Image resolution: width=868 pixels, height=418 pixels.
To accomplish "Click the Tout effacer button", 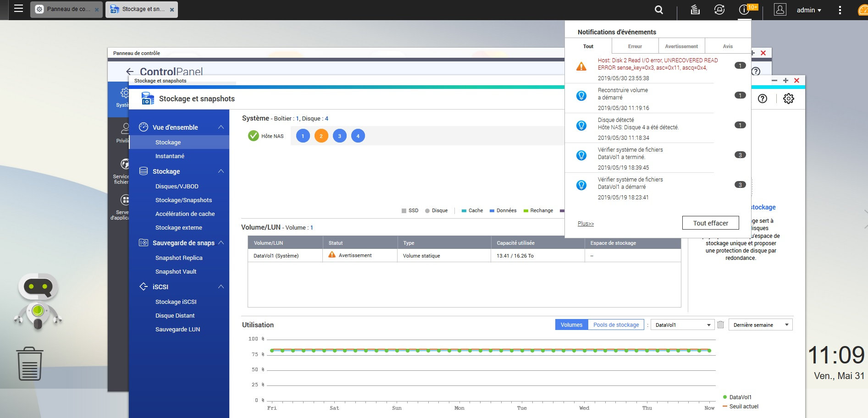I will click(x=711, y=223).
